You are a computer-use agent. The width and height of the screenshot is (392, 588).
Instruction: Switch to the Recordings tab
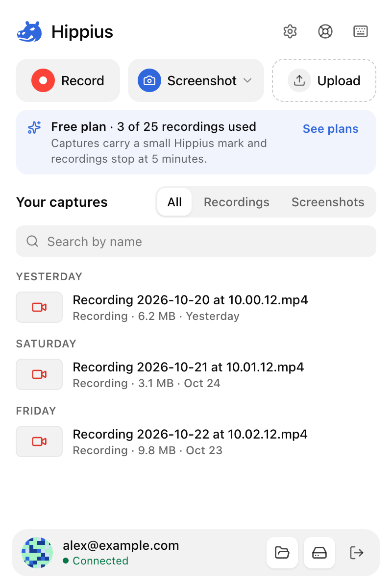[x=237, y=202]
